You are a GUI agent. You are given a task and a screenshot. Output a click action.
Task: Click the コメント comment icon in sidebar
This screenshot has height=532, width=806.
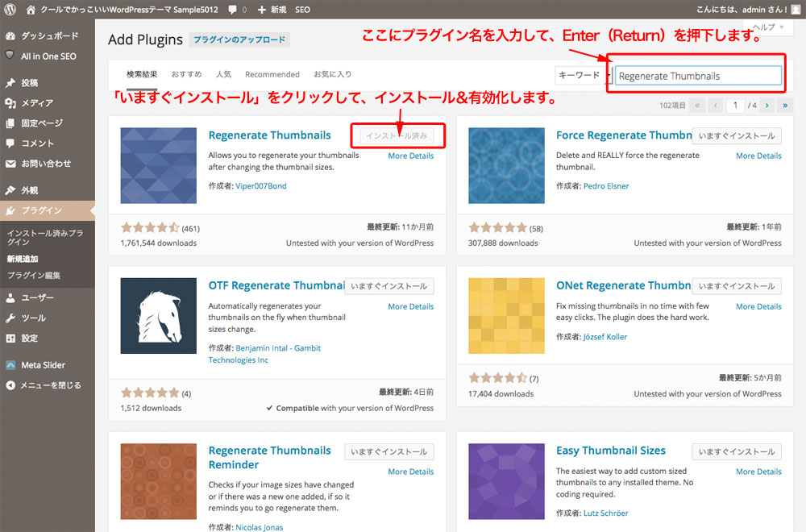click(x=10, y=143)
